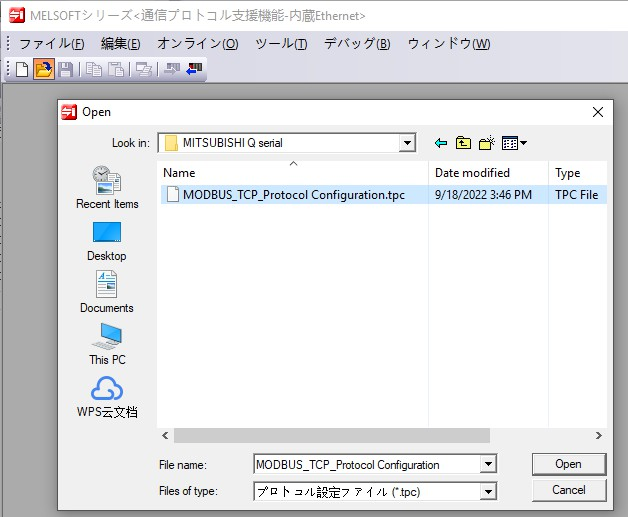Viewport: 628px width, 517px height.
Task: Open Recent Items location
Action: tap(107, 187)
